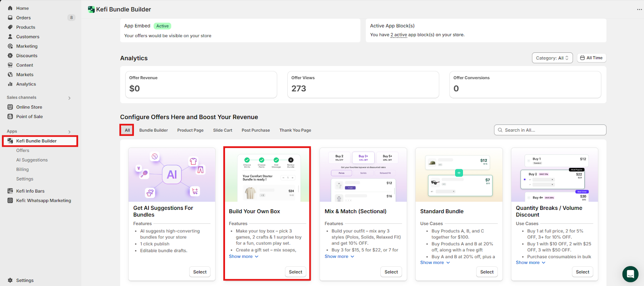Click the Search in All field

(550, 130)
